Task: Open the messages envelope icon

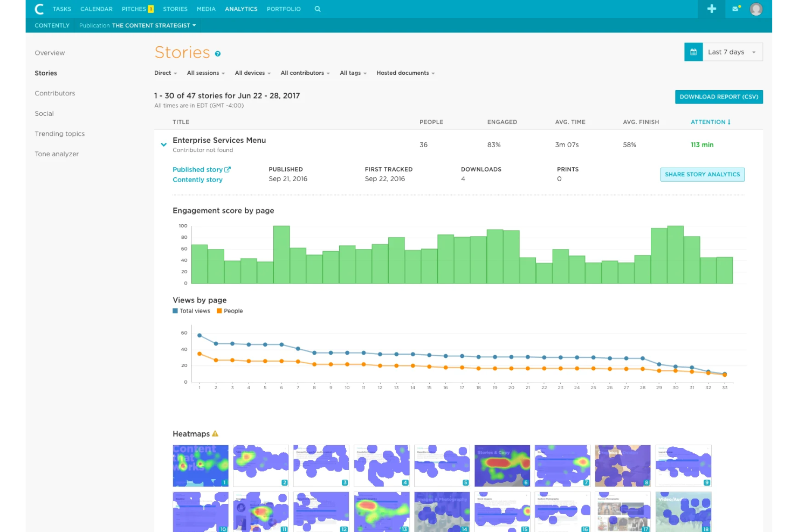Action: 735,9
